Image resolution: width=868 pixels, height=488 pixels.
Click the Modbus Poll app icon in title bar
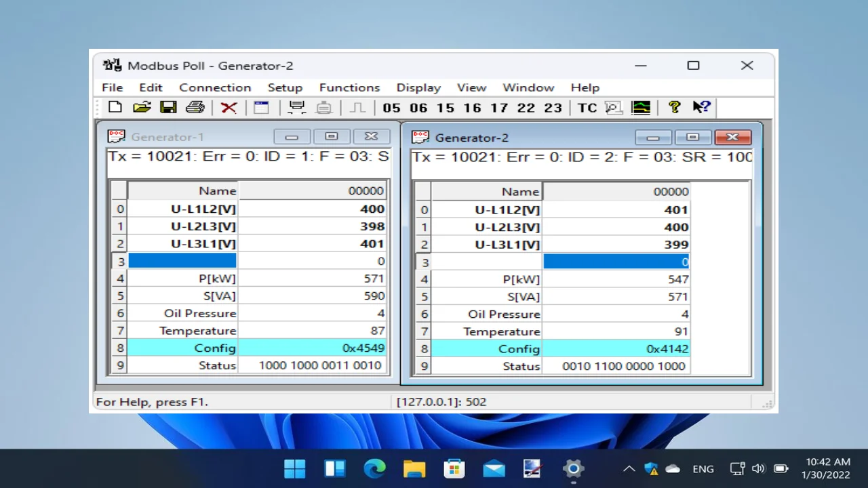point(112,66)
